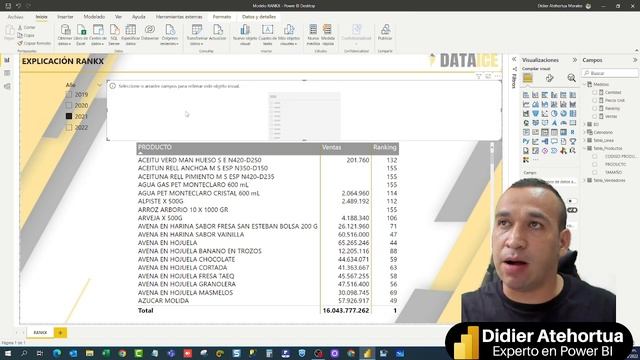
Task: Collapse the Campos pane
Action: coord(635,60)
